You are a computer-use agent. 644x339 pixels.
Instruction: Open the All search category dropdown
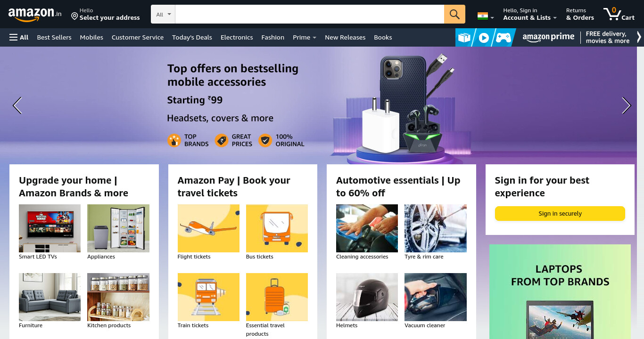[x=163, y=14]
